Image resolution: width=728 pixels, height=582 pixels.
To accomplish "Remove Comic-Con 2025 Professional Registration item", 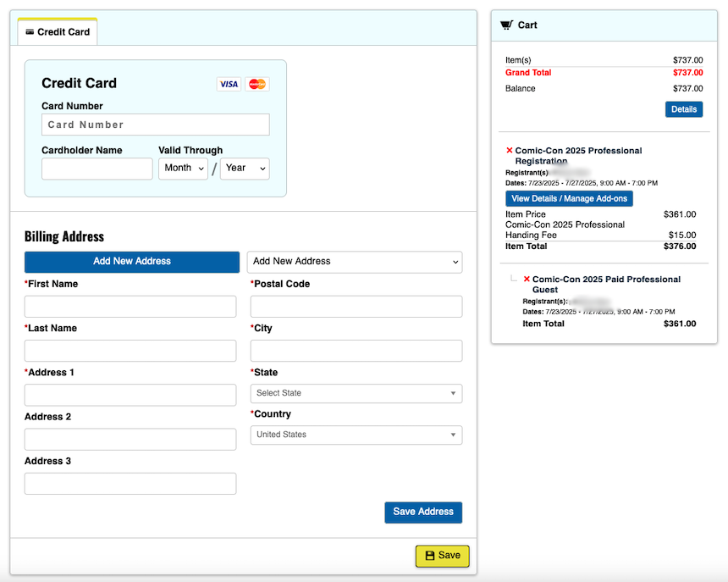I will tap(509, 151).
